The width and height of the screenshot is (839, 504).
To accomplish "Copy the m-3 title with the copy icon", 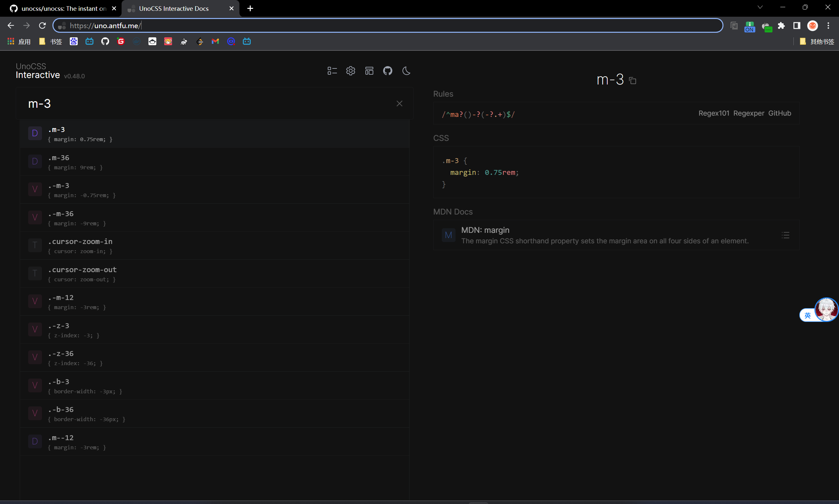I will [x=633, y=81].
